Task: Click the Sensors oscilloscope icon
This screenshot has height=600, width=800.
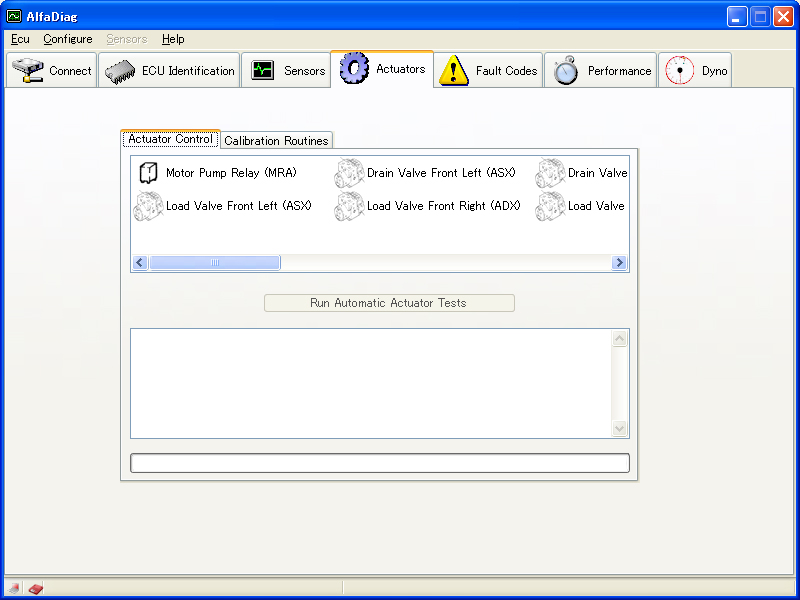Action: [263, 70]
